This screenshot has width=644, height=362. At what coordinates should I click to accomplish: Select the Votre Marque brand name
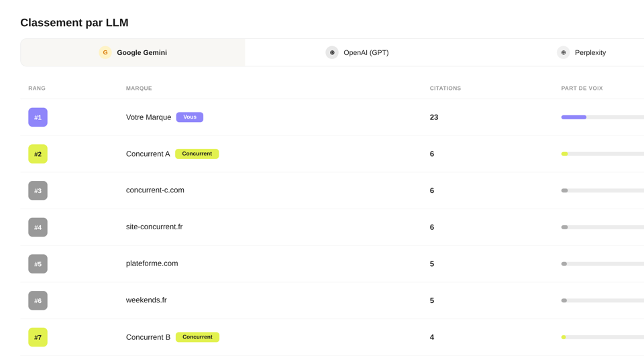point(149,117)
